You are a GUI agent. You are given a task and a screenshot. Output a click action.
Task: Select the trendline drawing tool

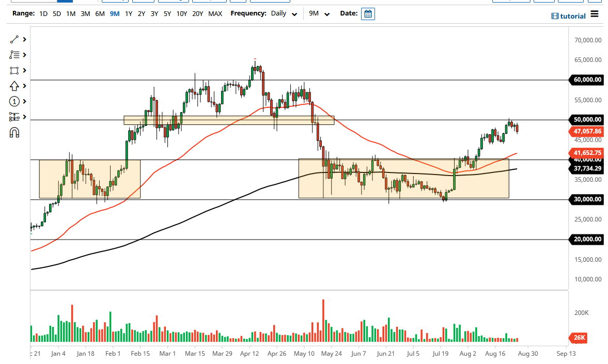14,39
